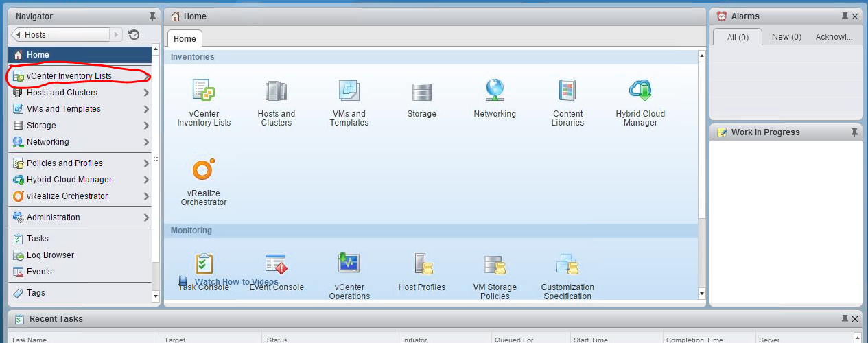Click scroll down arrow in Home content
868x343 pixels.
[x=701, y=294]
